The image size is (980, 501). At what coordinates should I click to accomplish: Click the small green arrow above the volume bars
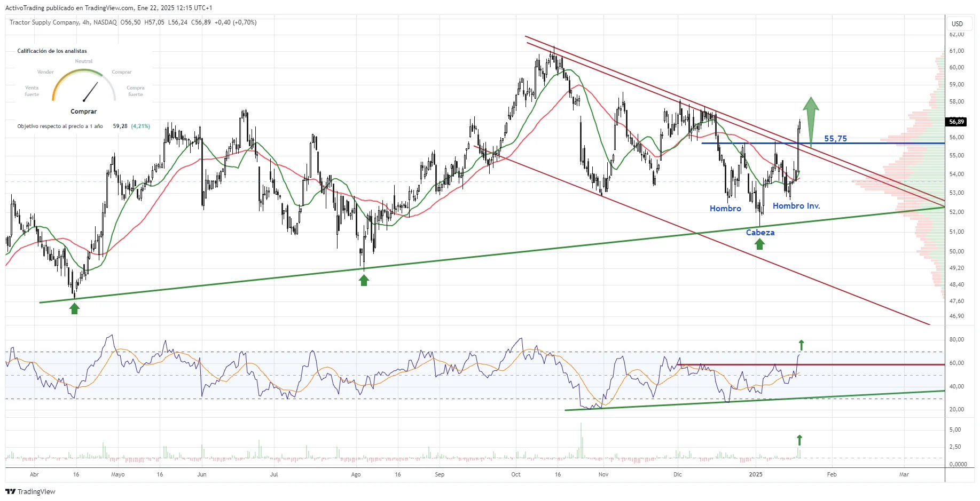(799, 440)
